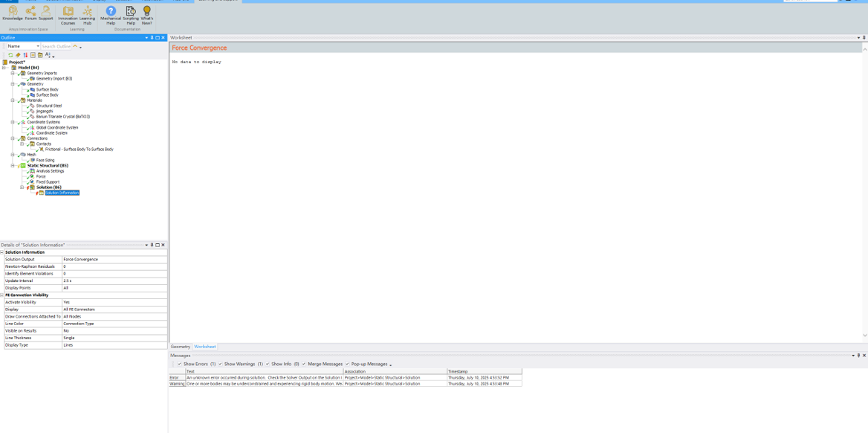Collapse the Solution (B6) node
Viewport: 868px width, 433px height.
tap(22, 187)
